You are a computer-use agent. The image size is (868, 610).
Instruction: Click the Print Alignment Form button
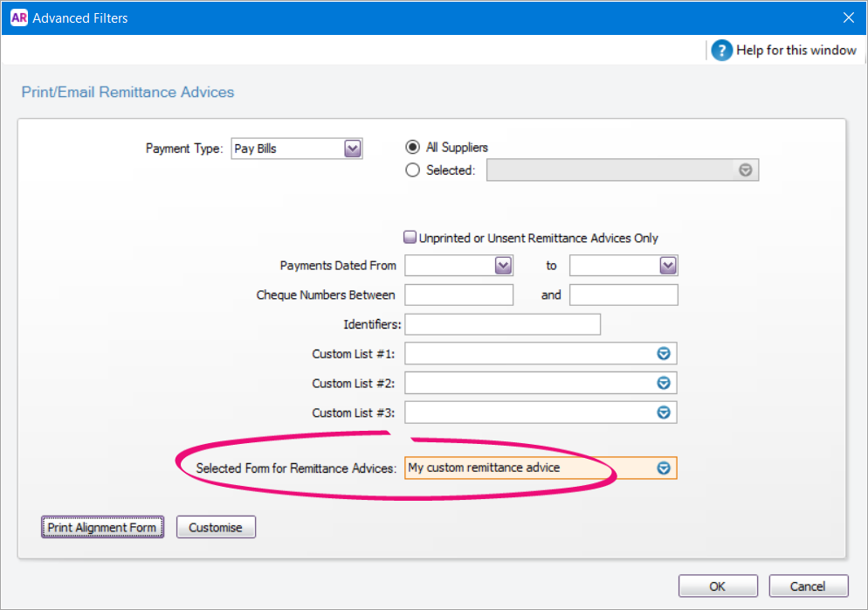tap(102, 527)
